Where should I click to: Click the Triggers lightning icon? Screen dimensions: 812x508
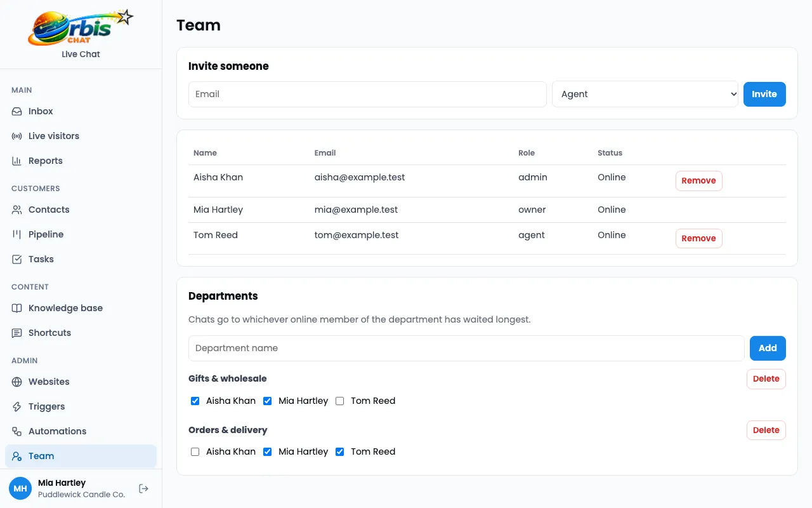pos(17,406)
